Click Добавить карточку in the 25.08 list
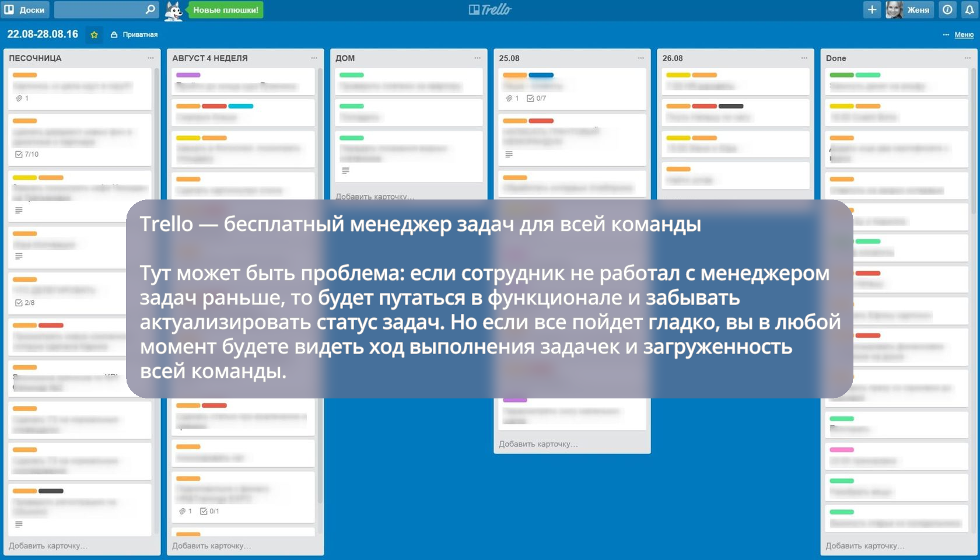Image resolution: width=980 pixels, height=560 pixels. (538, 444)
